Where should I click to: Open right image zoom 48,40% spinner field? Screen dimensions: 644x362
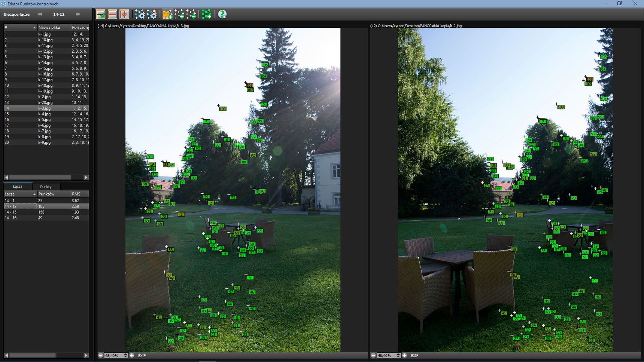click(x=389, y=355)
